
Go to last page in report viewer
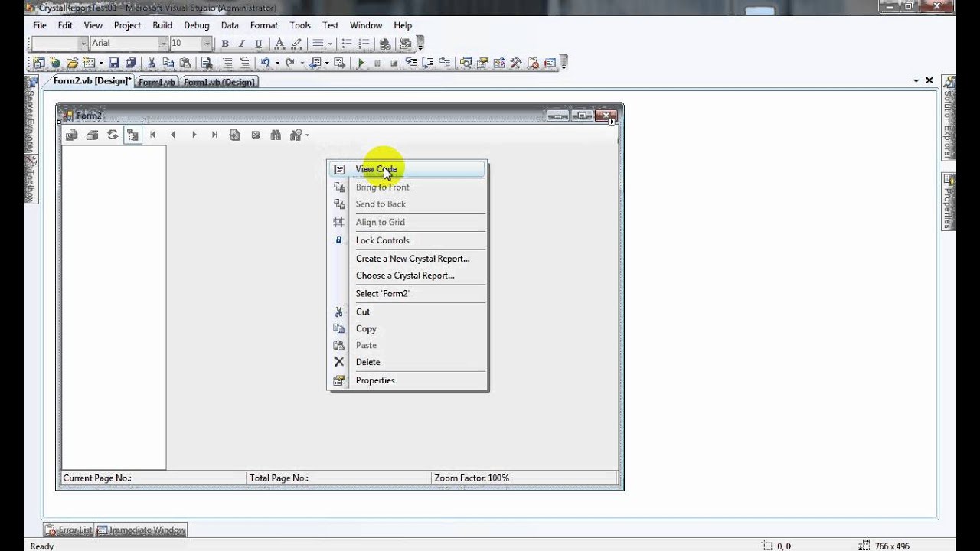pyautogui.click(x=214, y=135)
